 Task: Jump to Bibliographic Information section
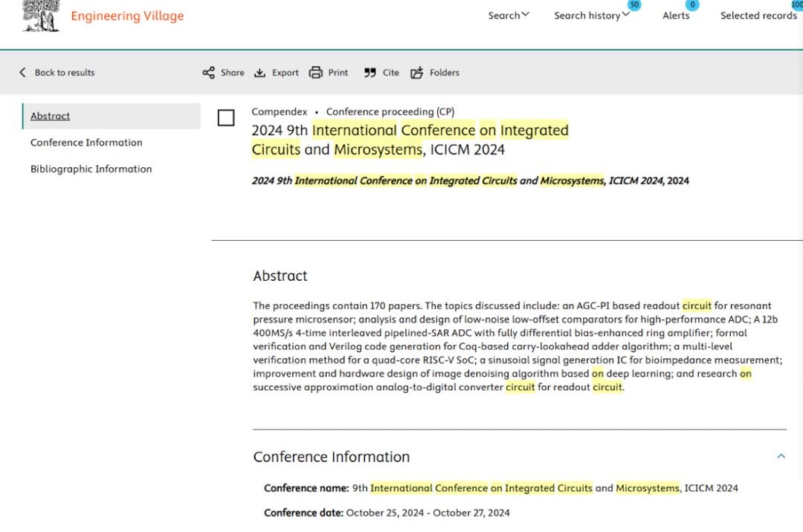[91, 169]
